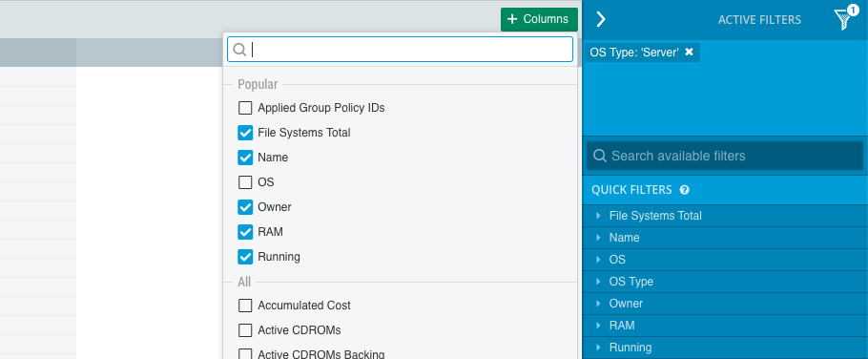Viewport: 868px width, 359px height.
Task: Collapse the filters panel with the chevron
Action: (601, 19)
